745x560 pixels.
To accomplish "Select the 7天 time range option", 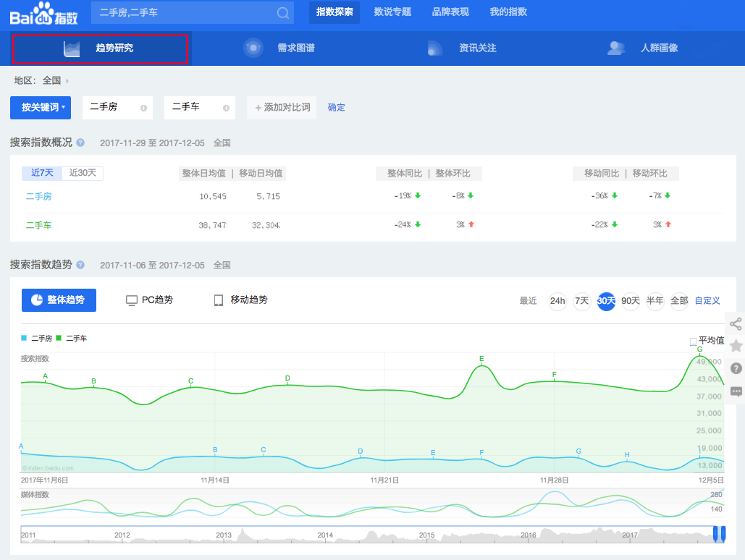I will 582,301.
